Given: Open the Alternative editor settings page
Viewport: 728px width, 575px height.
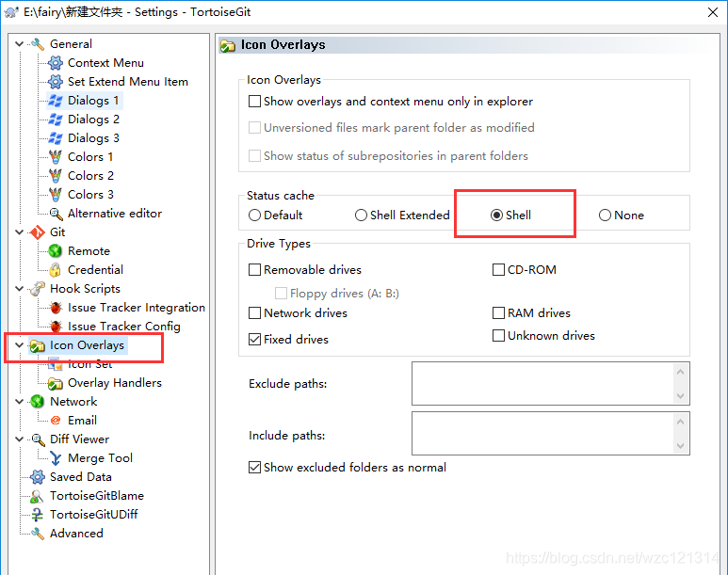Looking at the screenshot, I should (x=115, y=214).
